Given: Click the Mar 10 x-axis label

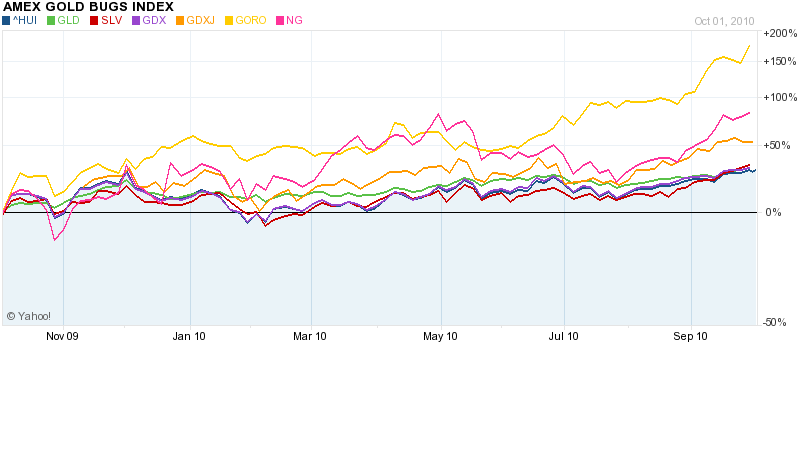Looking at the screenshot, I should tap(310, 336).
